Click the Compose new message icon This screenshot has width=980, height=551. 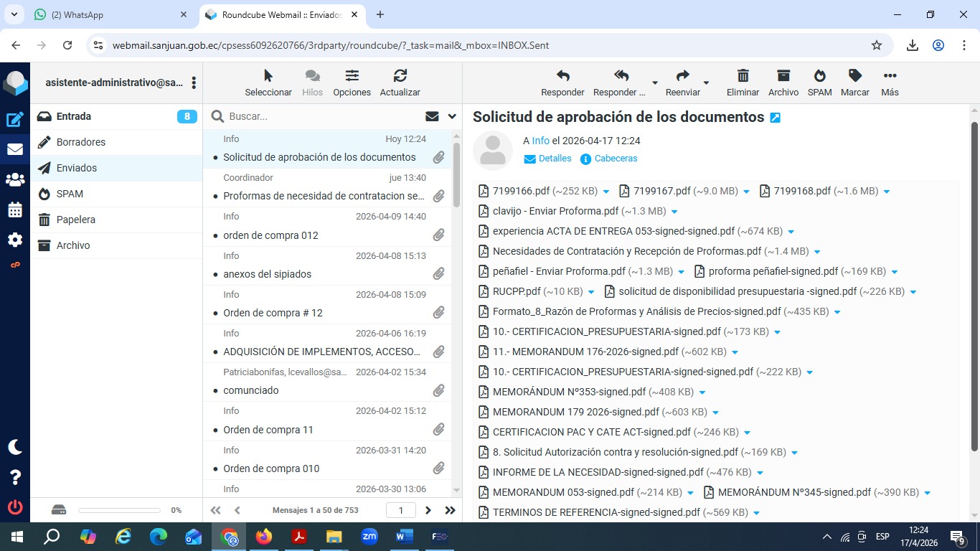click(x=15, y=120)
